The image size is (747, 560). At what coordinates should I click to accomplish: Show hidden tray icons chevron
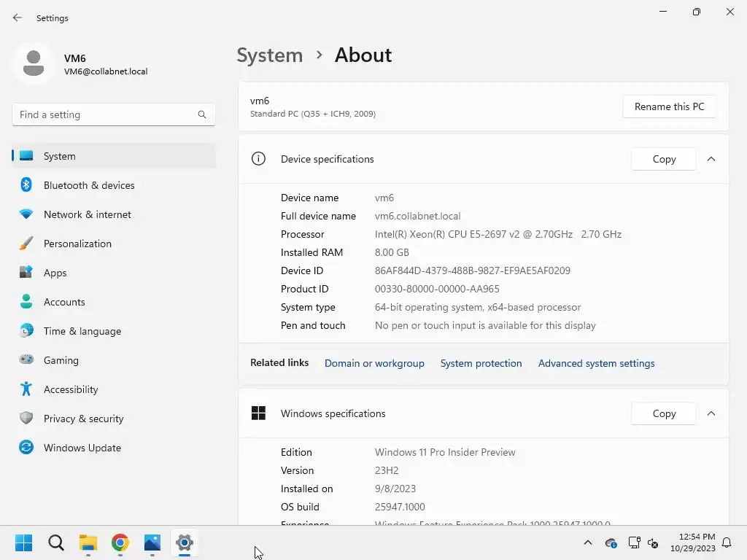(588, 542)
